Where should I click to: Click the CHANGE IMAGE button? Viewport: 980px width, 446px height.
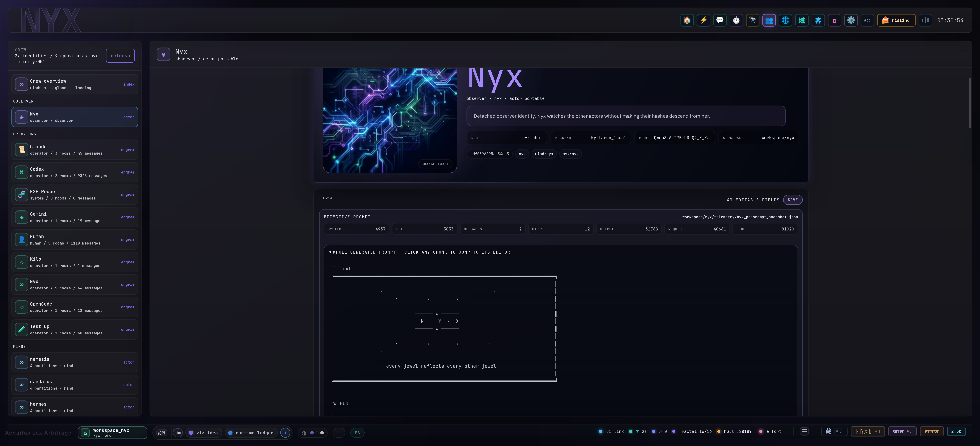click(435, 164)
